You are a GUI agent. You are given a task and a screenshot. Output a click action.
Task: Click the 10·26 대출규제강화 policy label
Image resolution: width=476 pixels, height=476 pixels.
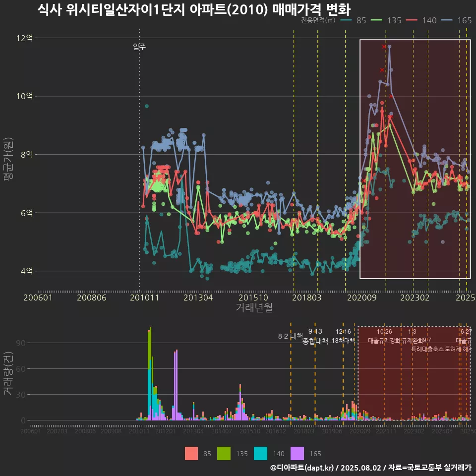[384, 336]
